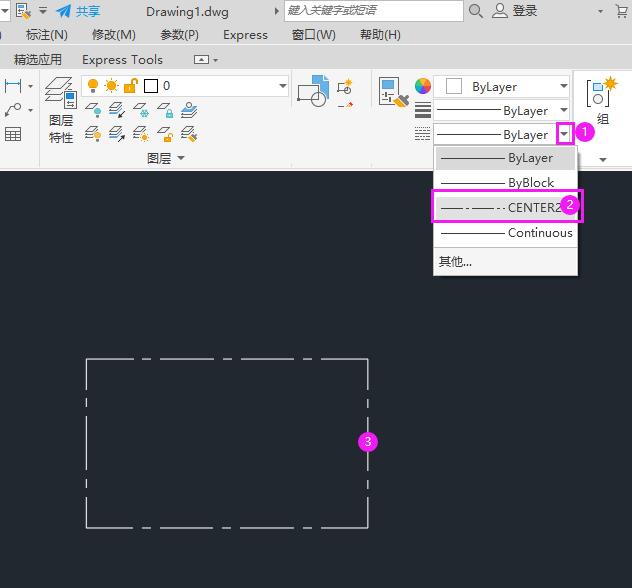This screenshot has width=632, height=588.
Task: Click the layer Lock icon with cyan padlock
Action: (165, 110)
